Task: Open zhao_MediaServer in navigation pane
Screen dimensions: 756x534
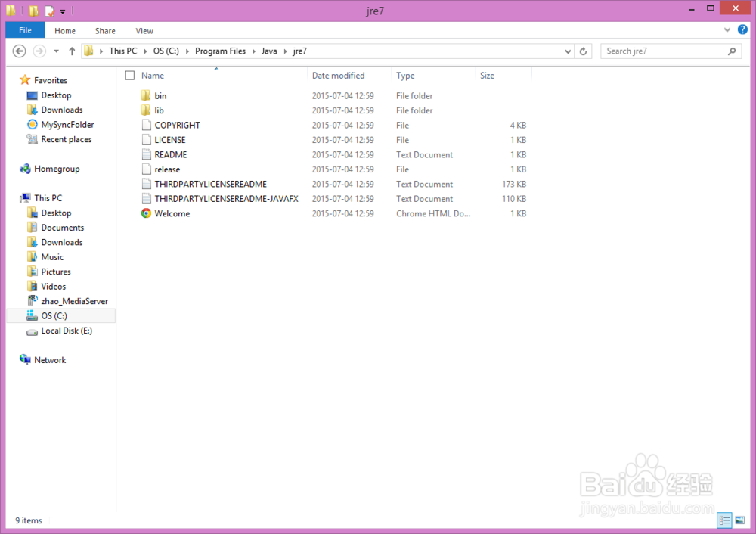Action: [74, 301]
